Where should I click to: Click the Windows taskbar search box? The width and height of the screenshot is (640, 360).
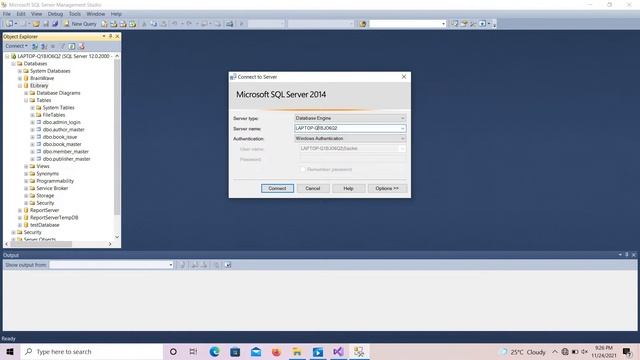pos(92,351)
